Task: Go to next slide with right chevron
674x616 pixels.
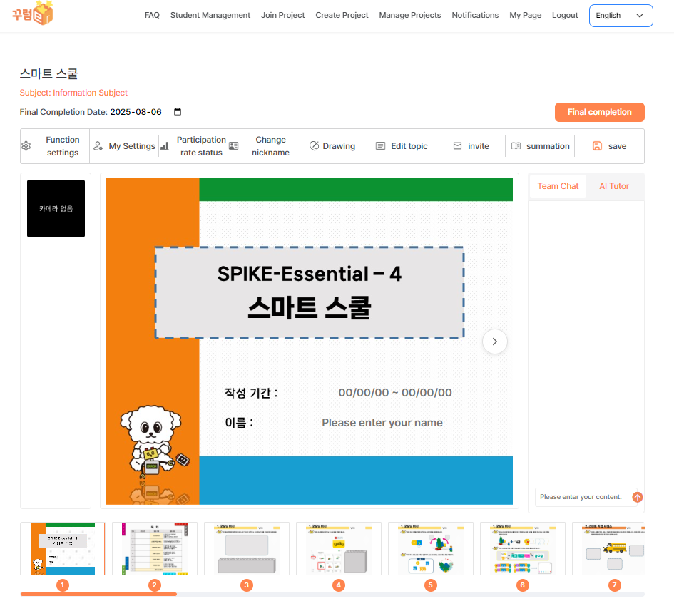Action: [x=495, y=342]
